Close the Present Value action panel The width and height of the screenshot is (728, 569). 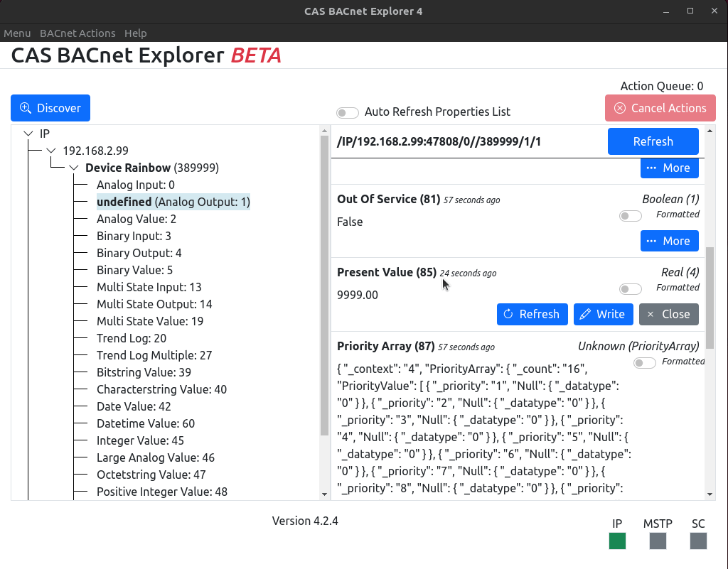[x=668, y=314]
